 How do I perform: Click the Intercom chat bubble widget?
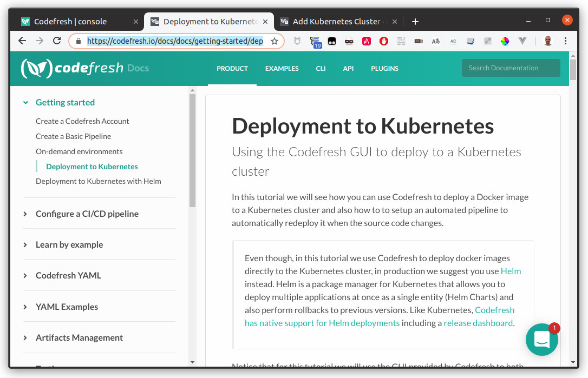[542, 340]
